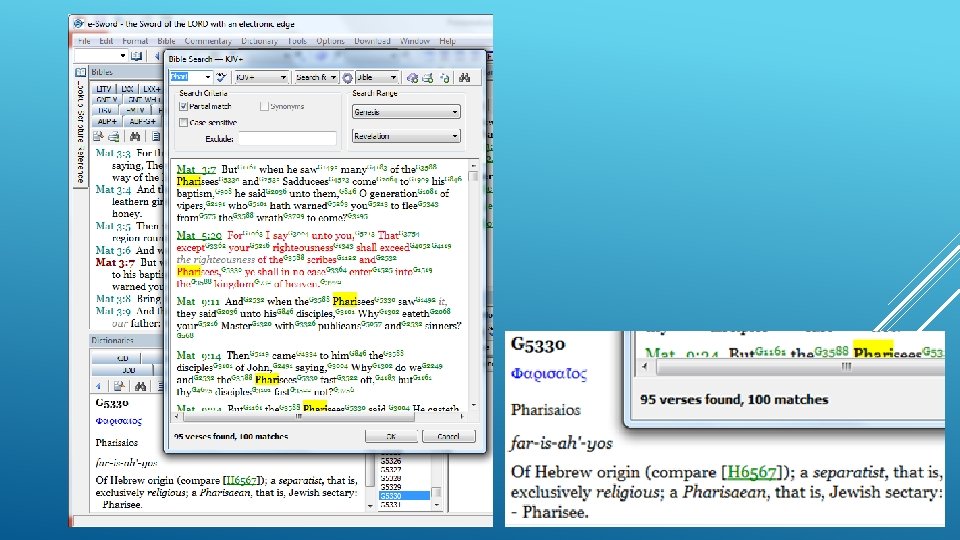Switch to the LITV Bible tab
960x540 pixels.
click(x=103, y=89)
